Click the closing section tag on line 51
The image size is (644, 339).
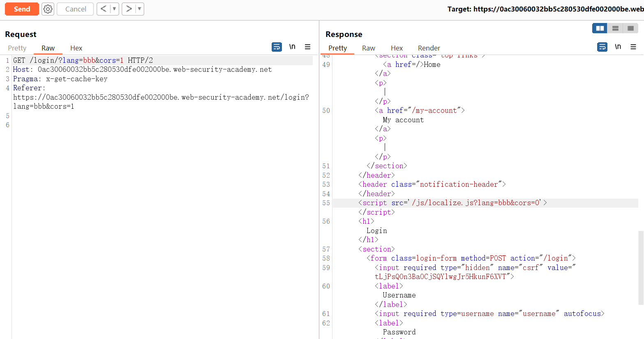pyautogui.click(x=387, y=166)
